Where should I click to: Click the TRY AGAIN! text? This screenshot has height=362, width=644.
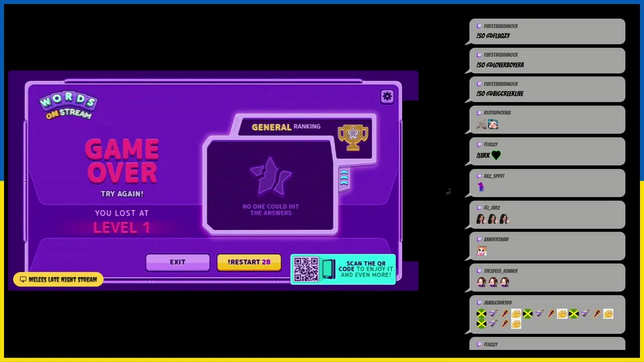122,194
